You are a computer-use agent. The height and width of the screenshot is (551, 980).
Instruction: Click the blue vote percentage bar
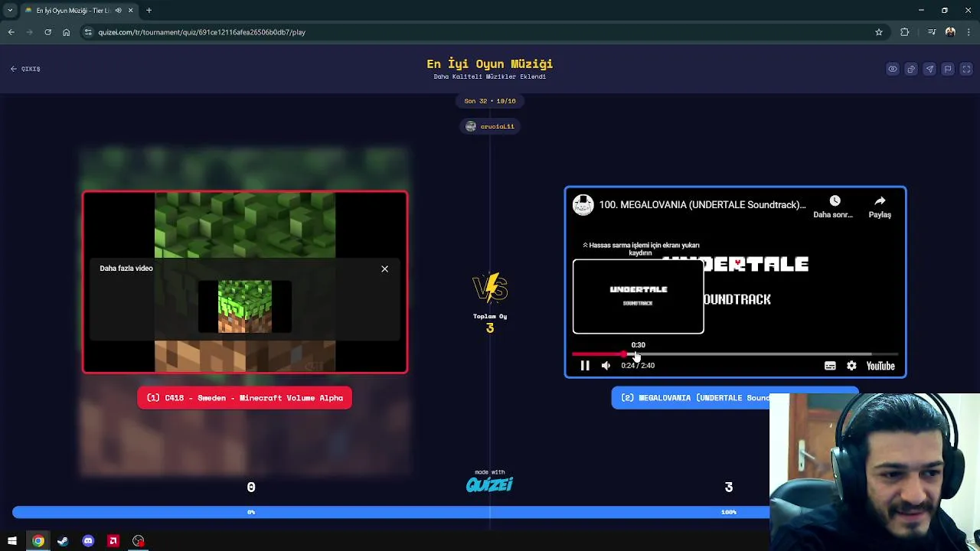[391, 512]
